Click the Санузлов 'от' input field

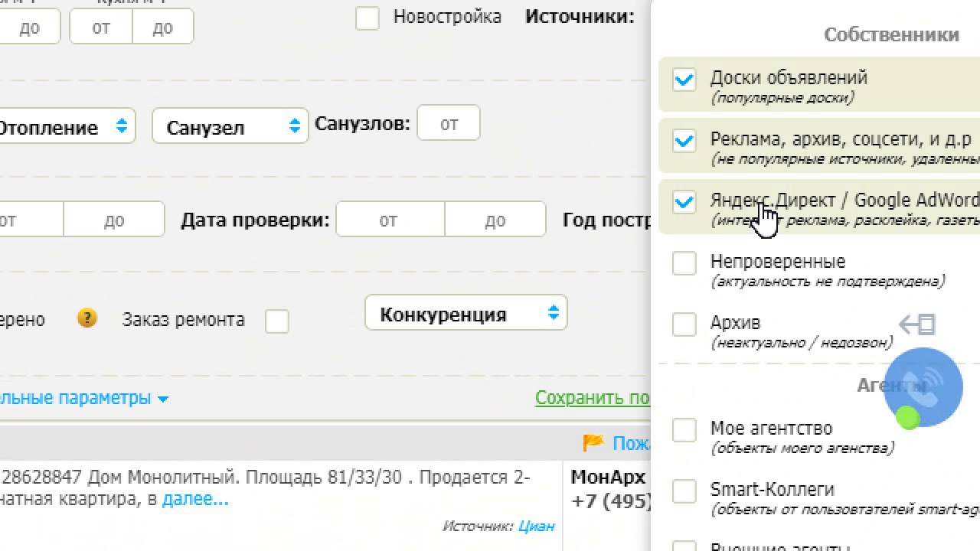pos(449,124)
